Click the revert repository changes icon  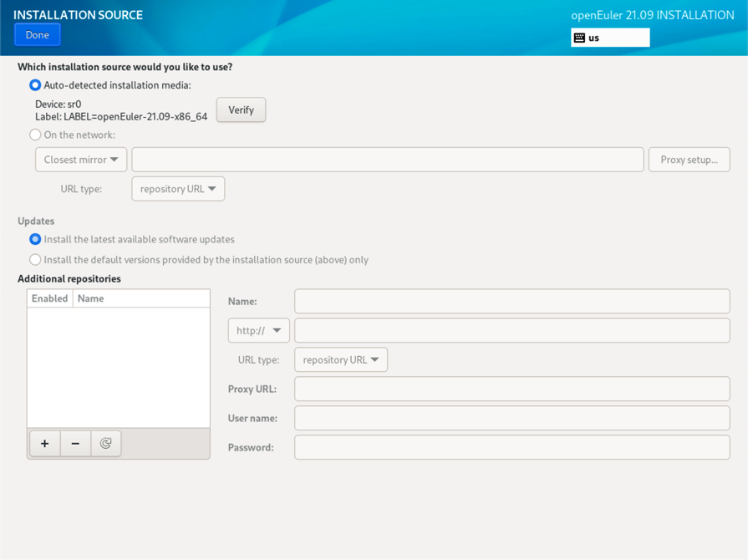(x=106, y=444)
